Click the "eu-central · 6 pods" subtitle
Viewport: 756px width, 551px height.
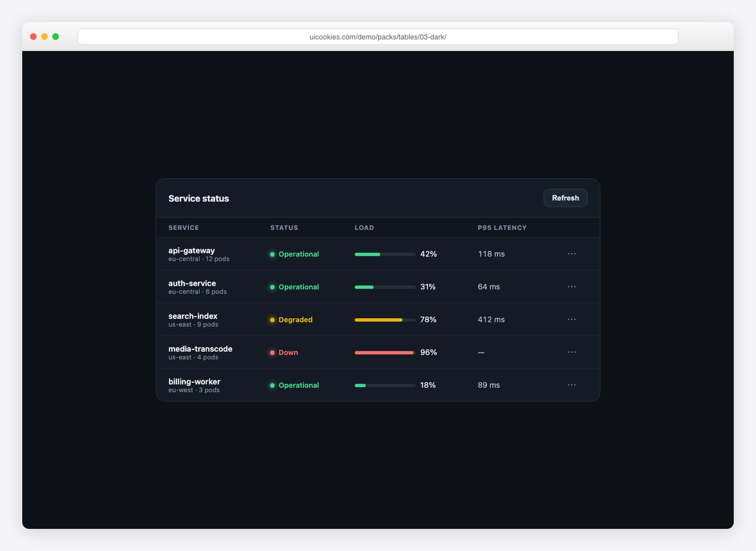pyautogui.click(x=197, y=292)
